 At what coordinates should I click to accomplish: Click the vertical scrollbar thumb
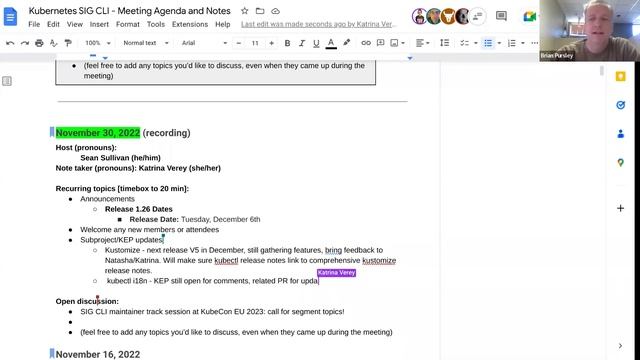(602, 71)
